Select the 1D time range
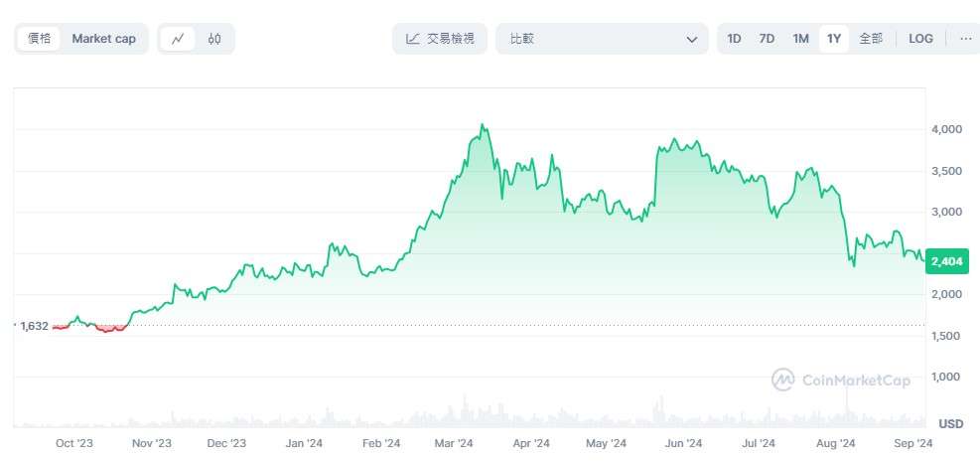Screen dimensions: 980x462 pos(734,39)
